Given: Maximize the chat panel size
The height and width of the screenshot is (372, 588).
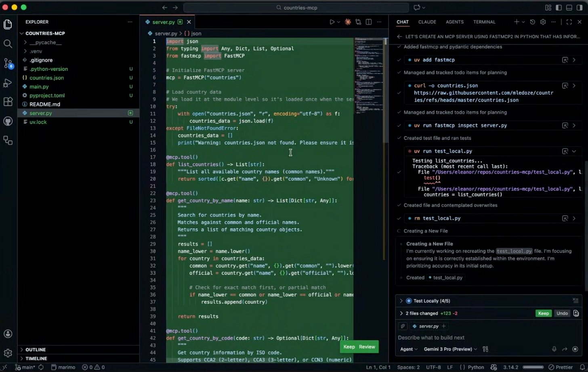Looking at the screenshot, I should pos(569,22).
